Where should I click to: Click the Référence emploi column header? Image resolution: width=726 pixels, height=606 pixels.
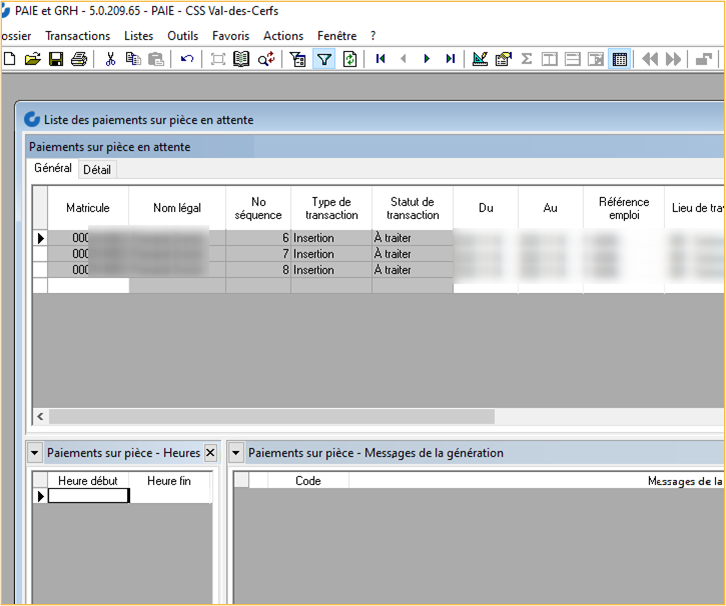624,208
